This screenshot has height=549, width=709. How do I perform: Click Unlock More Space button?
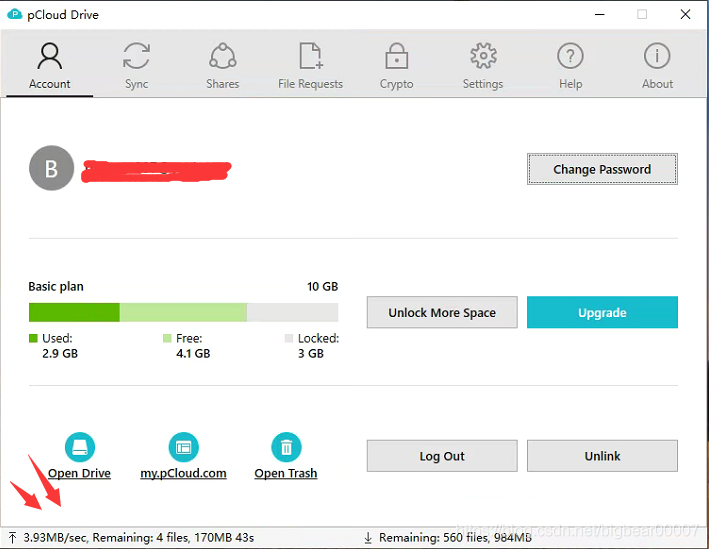[442, 312]
